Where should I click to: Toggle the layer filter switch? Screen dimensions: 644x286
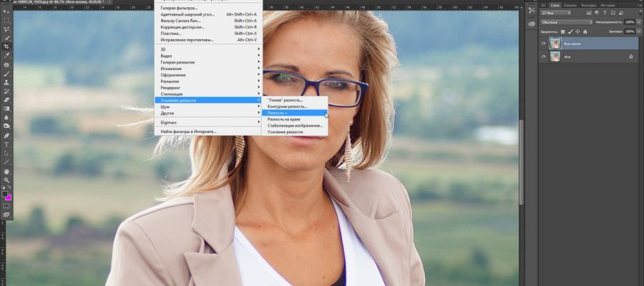(x=635, y=13)
